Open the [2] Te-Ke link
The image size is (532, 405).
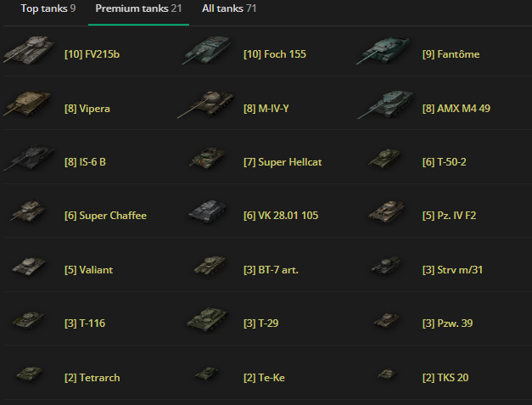[264, 378]
